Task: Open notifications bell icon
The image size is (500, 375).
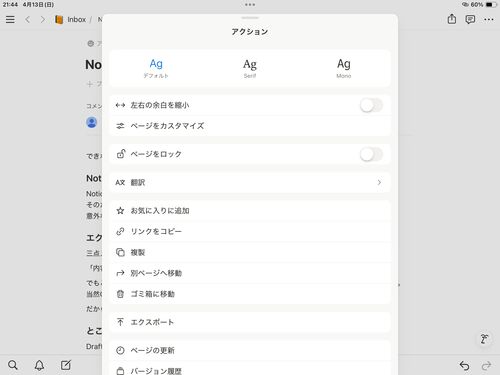Action: tap(39, 365)
